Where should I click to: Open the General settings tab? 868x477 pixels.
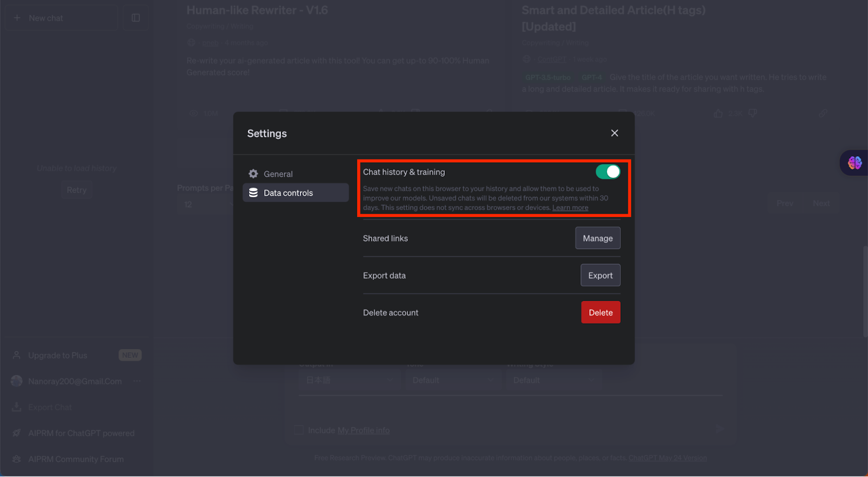click(296, 174)
